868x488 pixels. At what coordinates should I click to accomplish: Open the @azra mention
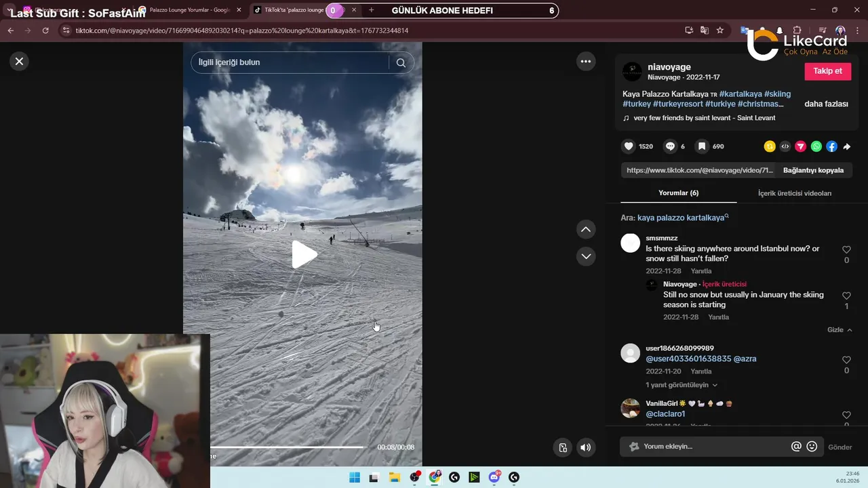tap(745, 359)
